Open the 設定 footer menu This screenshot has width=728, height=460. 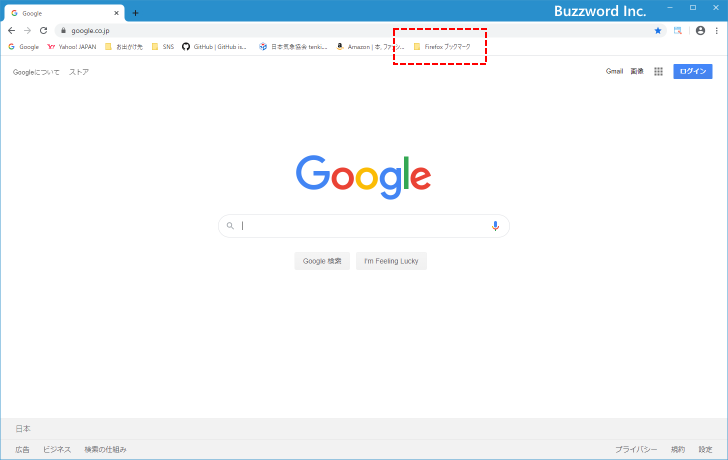(x=705, y=449)
